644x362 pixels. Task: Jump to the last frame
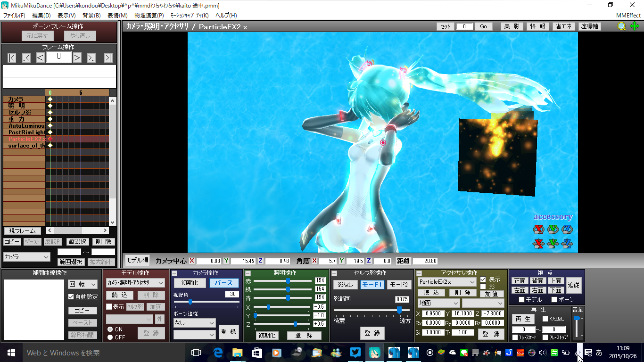coord(108,58)
